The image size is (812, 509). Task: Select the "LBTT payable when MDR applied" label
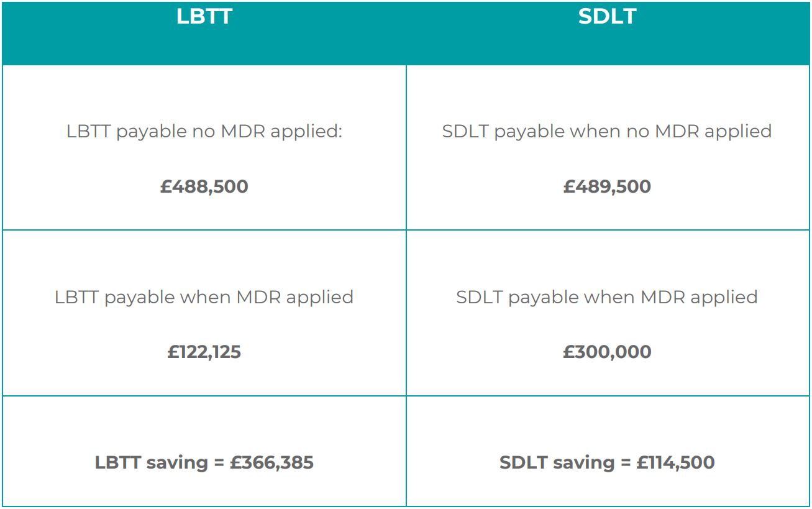pos(204,297)
